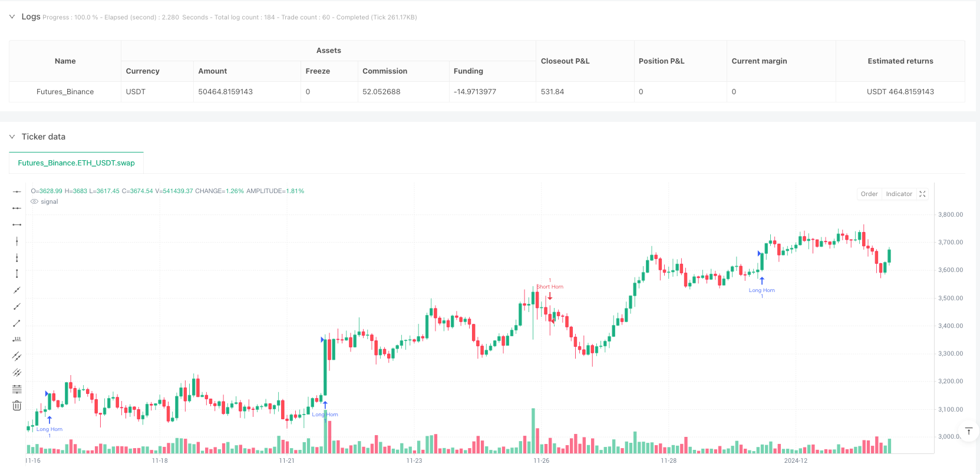This screenshot has width=980, height=474.
Task: Select the parallel channel lines tool
Action: (x=17, y=356)
